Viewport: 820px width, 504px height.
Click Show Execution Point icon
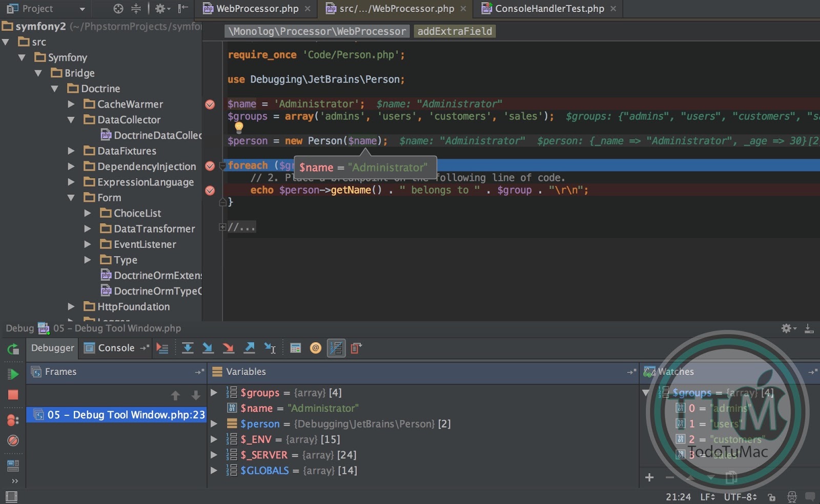point(162,348)
